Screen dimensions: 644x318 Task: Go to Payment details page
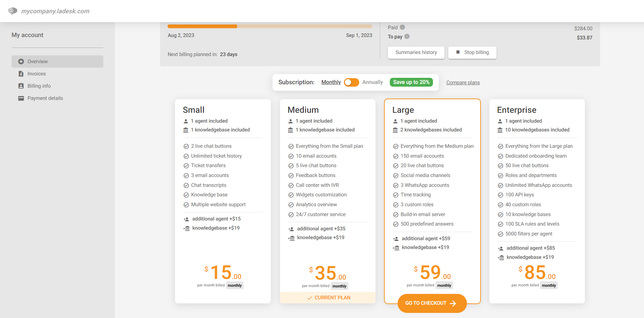click(x=45, y=98)
